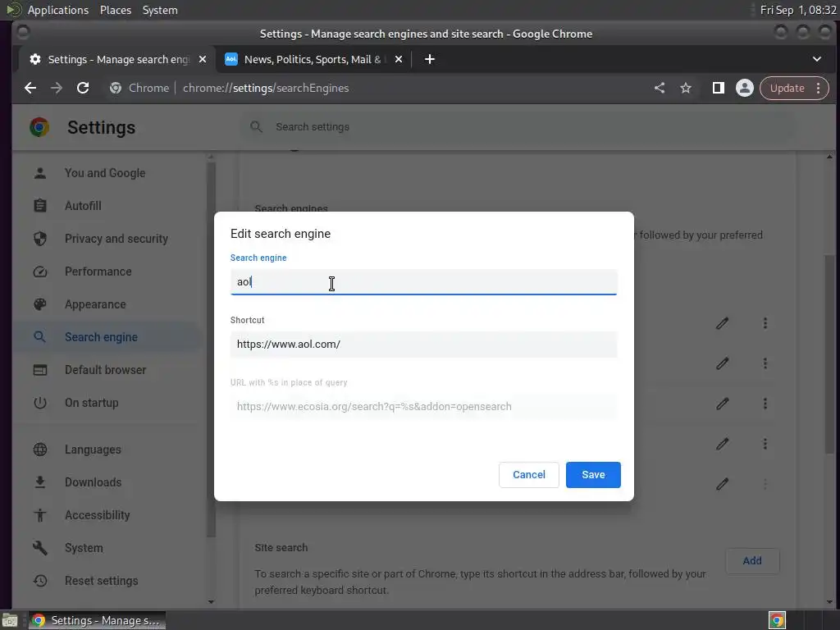Click third search engine pencil edit icon

pyautogui.click(x=722, y=404)
